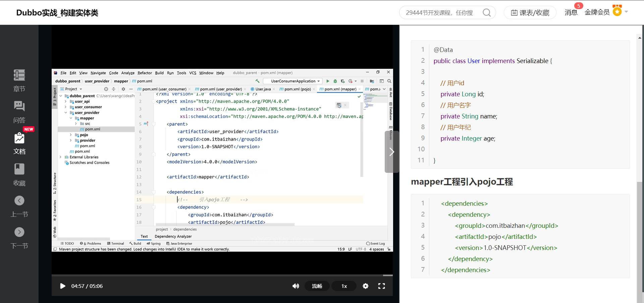Image resolution: width=644 pixels, height=303 pixels.
Task: Click the search magnifier icon
Action: [487, 13]
